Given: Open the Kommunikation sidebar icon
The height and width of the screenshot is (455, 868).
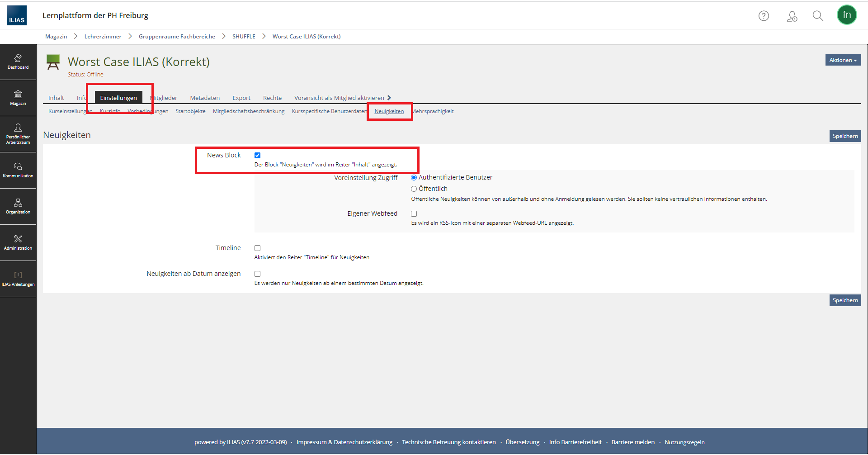Looking at the screenshot, I should point(18,170).
